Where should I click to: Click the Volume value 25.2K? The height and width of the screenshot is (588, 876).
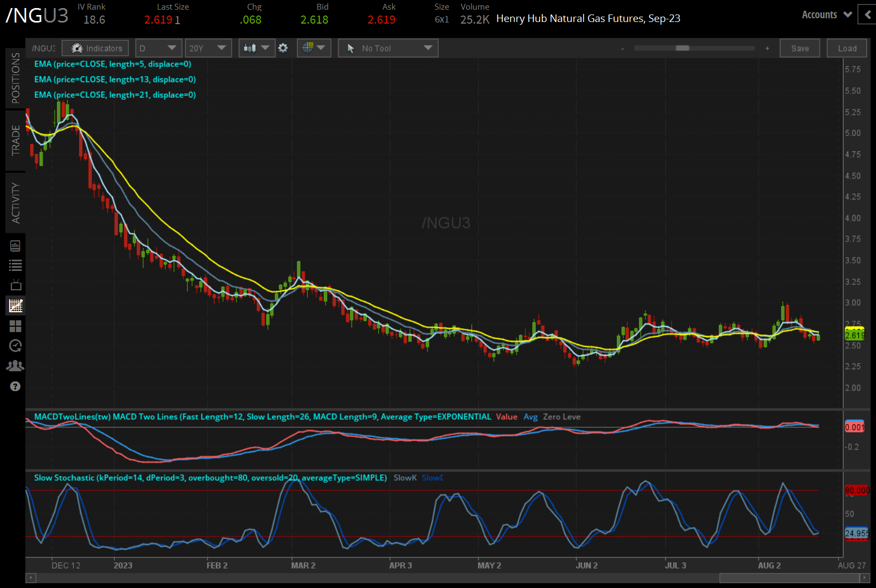point(475,20)
